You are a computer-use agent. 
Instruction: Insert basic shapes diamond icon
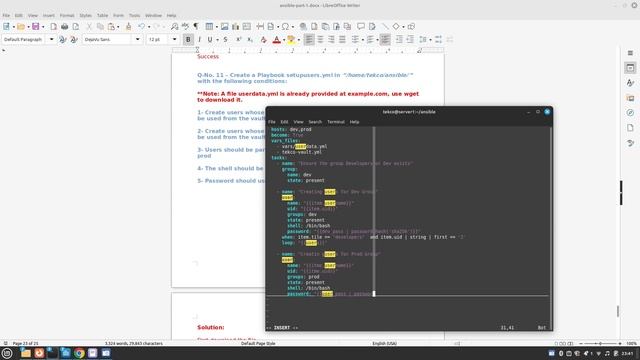[x=396, y=27]
